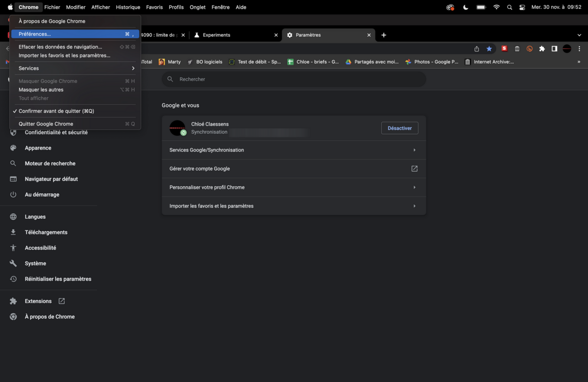The width and height of the screenshot is (588, 382).
Task: Open the Photos - Google bookmark
Action: [432, 62]
